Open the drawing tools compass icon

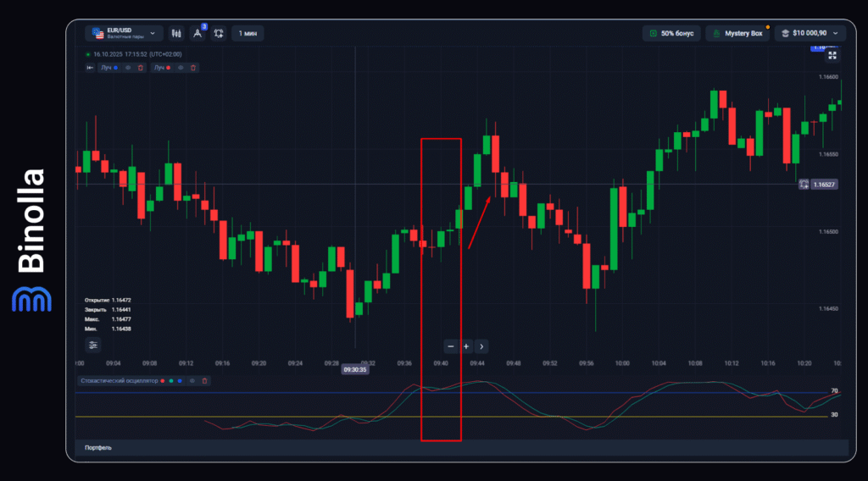[x=198, y=33]
